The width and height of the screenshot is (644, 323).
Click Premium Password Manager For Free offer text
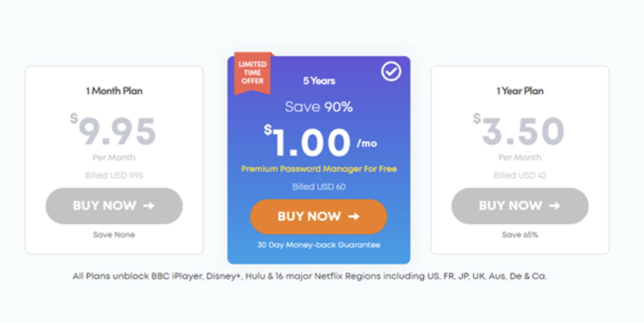318,169
